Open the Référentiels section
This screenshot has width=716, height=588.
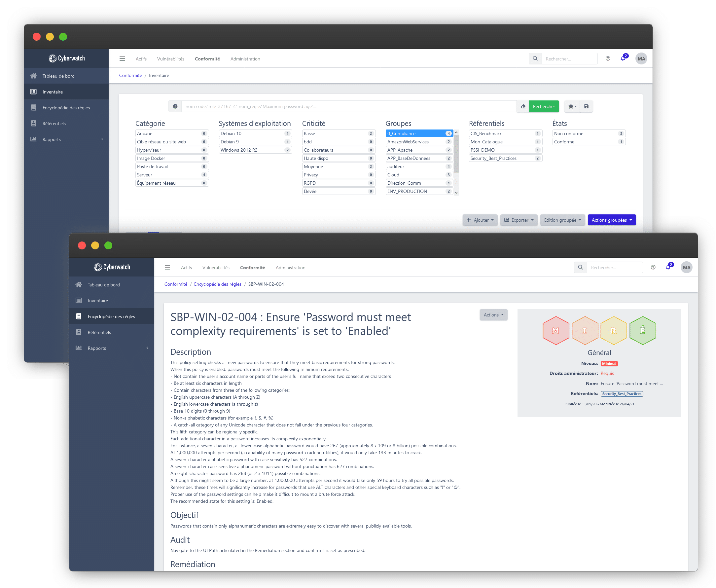(x=54, y=123)
